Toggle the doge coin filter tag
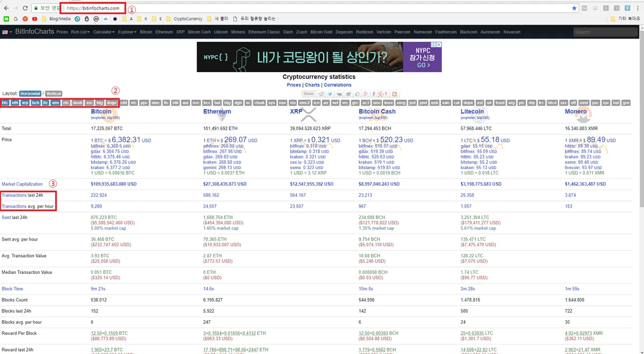644x354 pixels. click(x=112, y=103)
